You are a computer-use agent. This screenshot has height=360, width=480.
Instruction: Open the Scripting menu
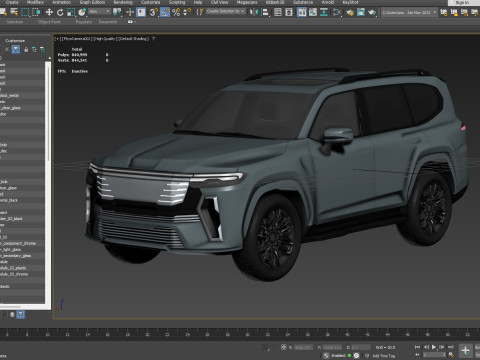coord(177,2)
